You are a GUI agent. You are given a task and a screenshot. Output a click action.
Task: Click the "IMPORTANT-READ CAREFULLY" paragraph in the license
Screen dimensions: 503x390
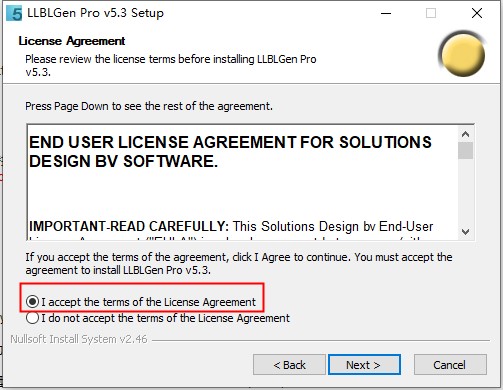click(231, 227)
